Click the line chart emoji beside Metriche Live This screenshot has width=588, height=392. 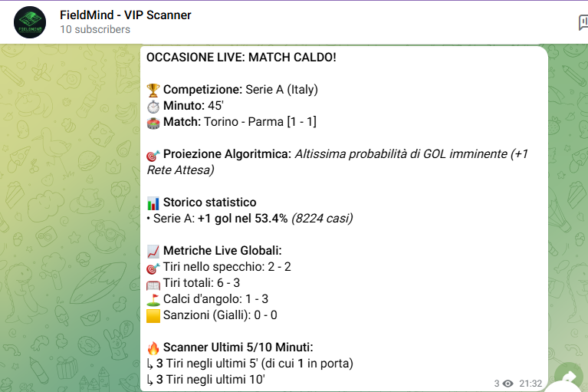153,251
